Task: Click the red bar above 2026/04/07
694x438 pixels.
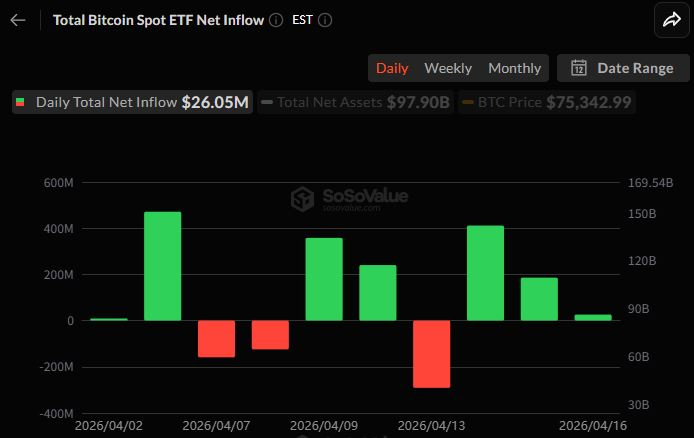Action: click(x=216, y=339)
